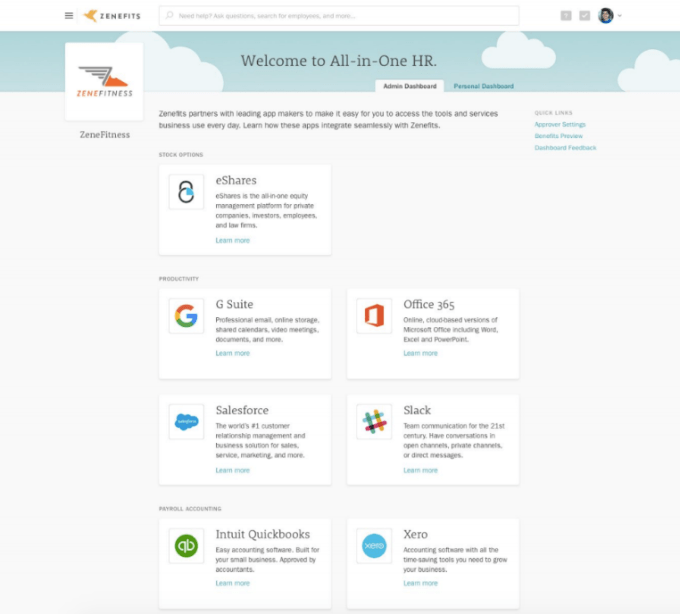Click the Office 365 card title
Viewport: 680px width, 614px height.
coord(428,304)
